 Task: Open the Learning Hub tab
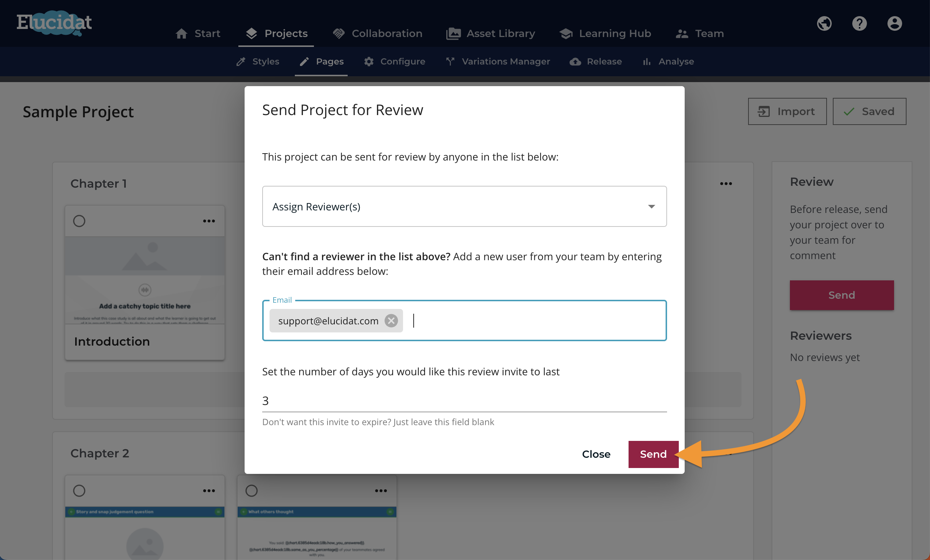(605, 34)
